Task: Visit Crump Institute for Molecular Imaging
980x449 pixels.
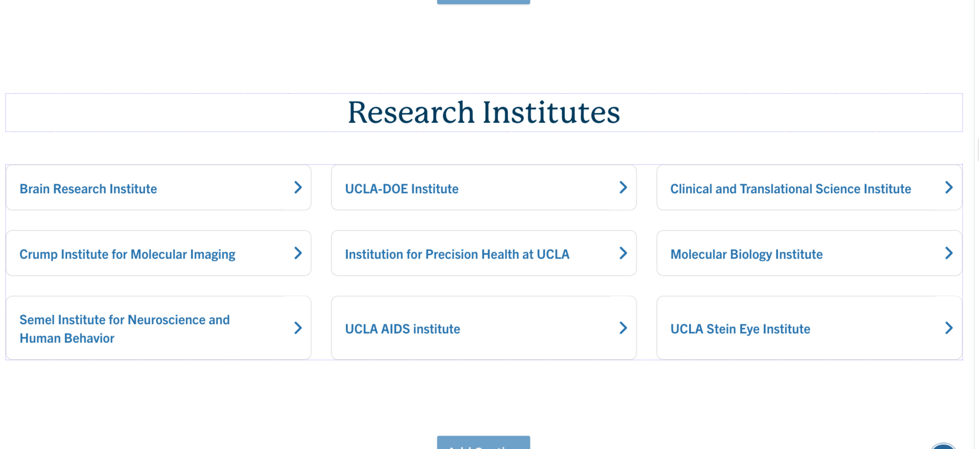Action: coord(128,254)
